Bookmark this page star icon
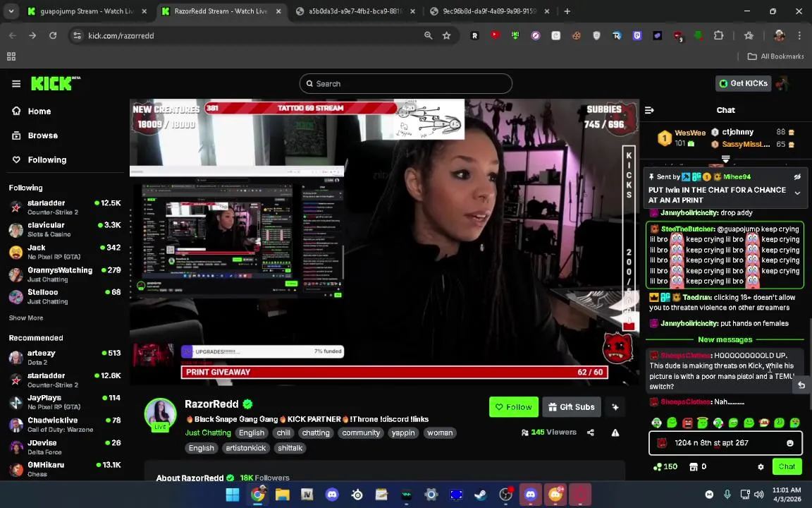The image size is (812, 508). click(446, 35)
